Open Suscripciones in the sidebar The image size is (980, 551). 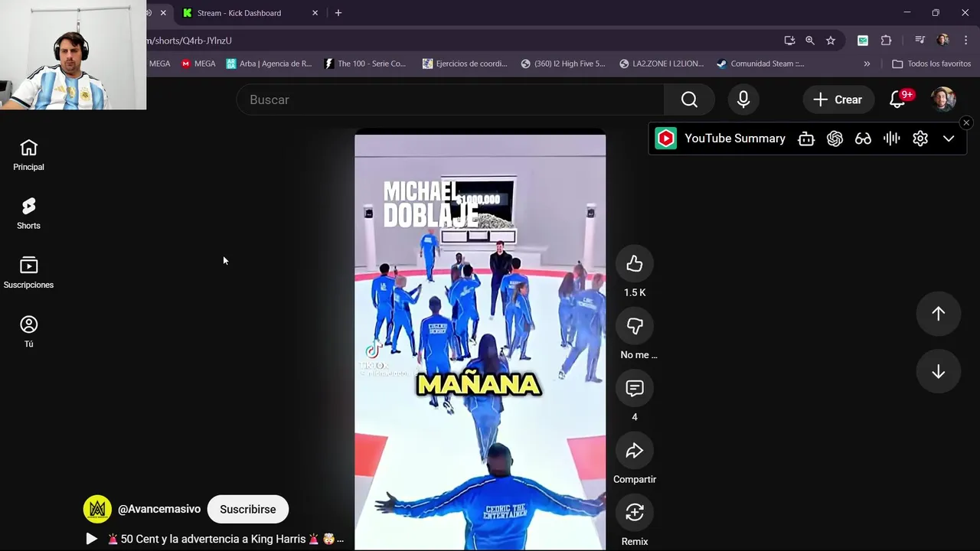pyautogui.click(x=28, y=272)
